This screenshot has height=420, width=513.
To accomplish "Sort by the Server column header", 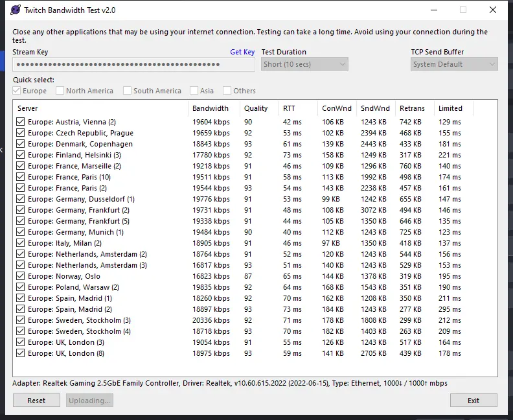I will (100, 108).
